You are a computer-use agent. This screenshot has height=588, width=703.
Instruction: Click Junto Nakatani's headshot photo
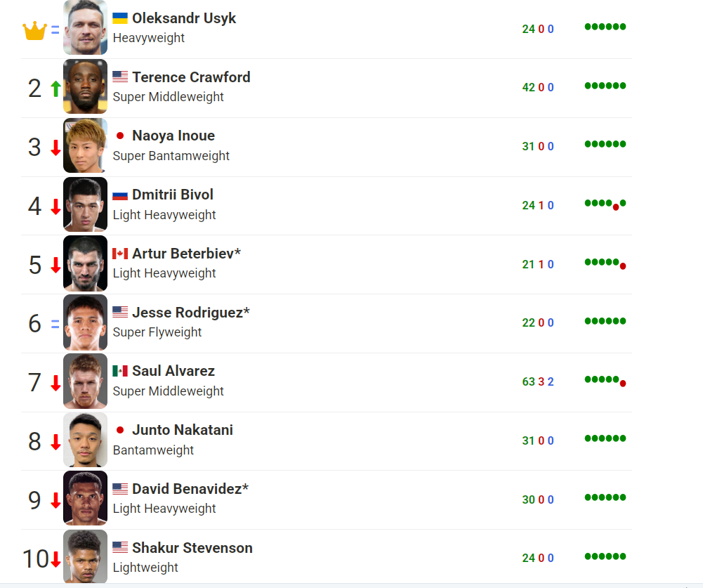point(85,440)
